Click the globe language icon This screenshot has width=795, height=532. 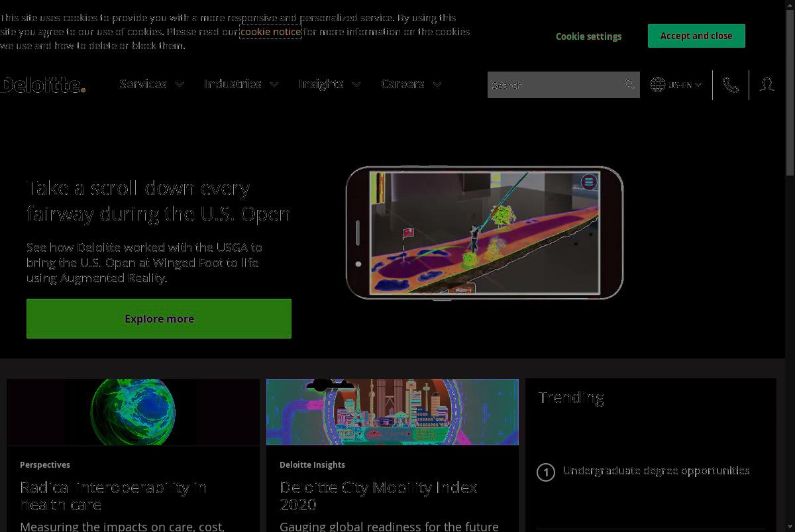point(657,84)
